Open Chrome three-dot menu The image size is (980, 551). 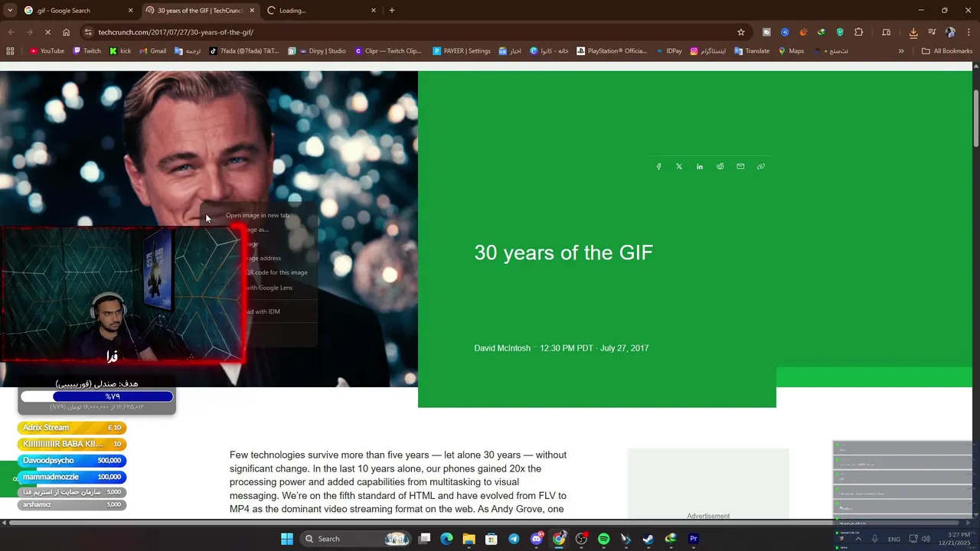(x=969, y=32)
